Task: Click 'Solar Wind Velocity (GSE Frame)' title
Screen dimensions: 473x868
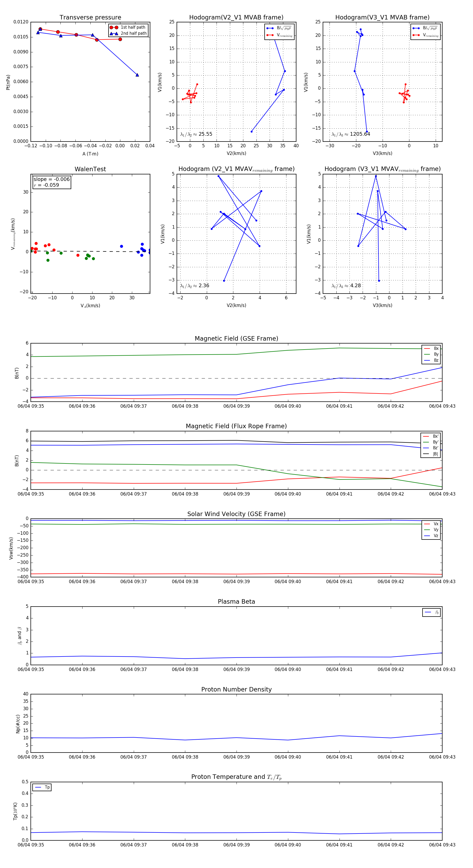Action: (x=236, y=514)
